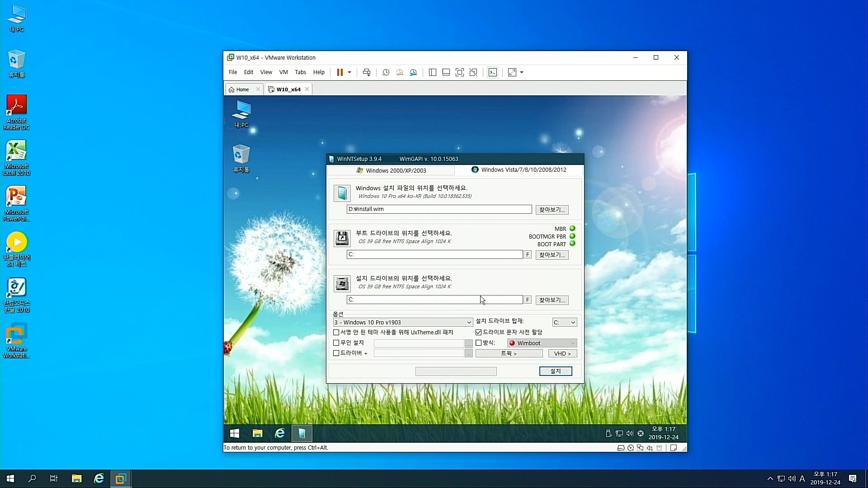Viewport: 868px width, 488px height.
Task: Open Microsoft Excel 2010 desktop icon
Action: 16,158
